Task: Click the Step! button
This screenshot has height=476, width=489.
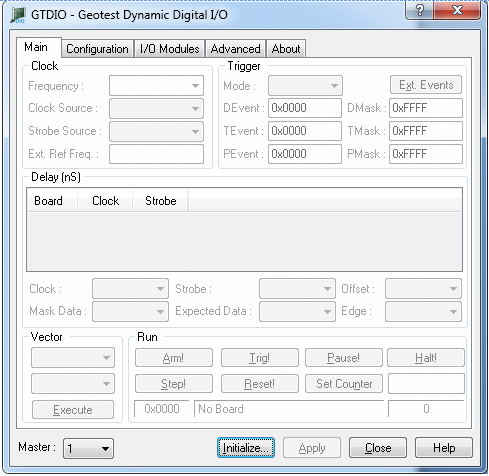Action: click(x=174, y=384)
